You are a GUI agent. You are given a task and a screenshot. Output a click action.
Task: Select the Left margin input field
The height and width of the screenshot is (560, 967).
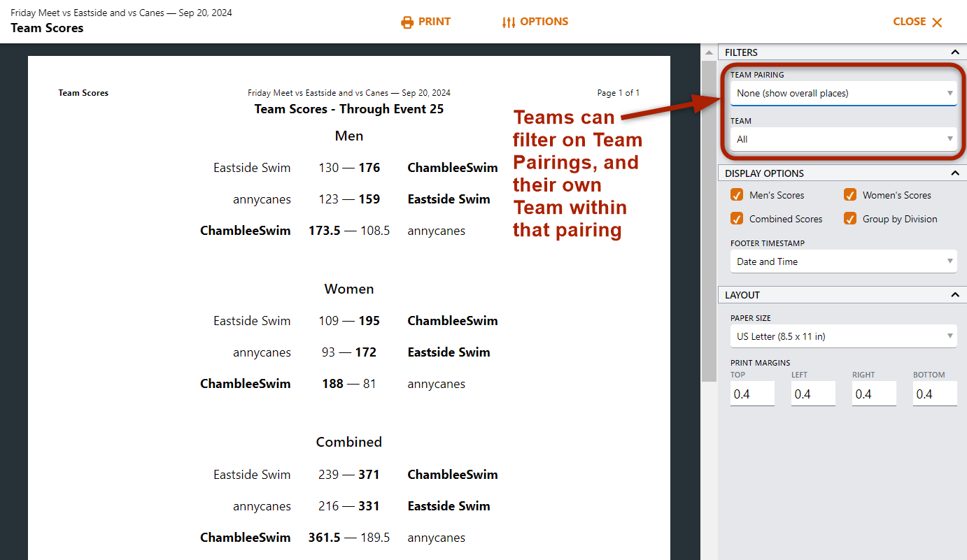pos(813,393)
